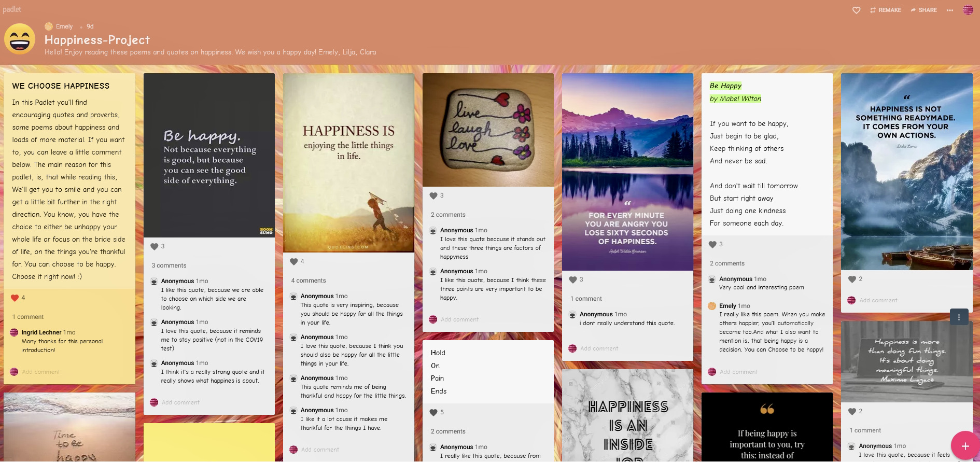The image size is (980, 462).
Task: Toggle the heart on the Hold On Pain Ends post
Action: click(433, 412)
